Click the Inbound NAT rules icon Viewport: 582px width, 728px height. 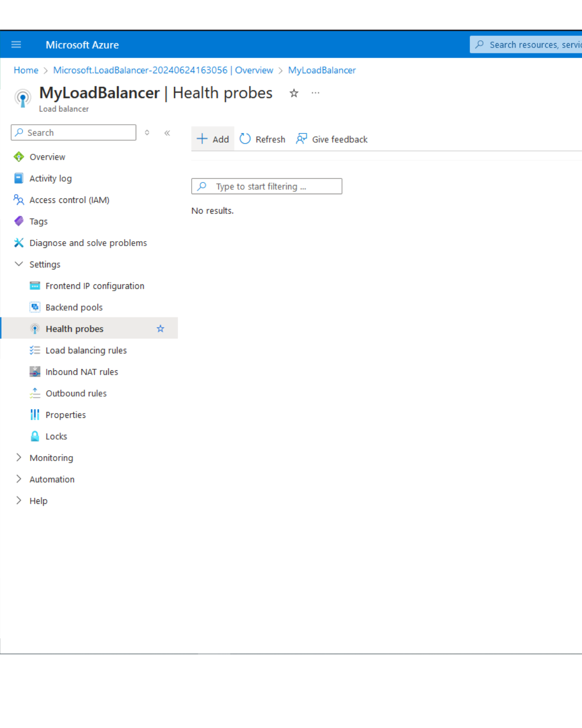[x=35, y=372]
